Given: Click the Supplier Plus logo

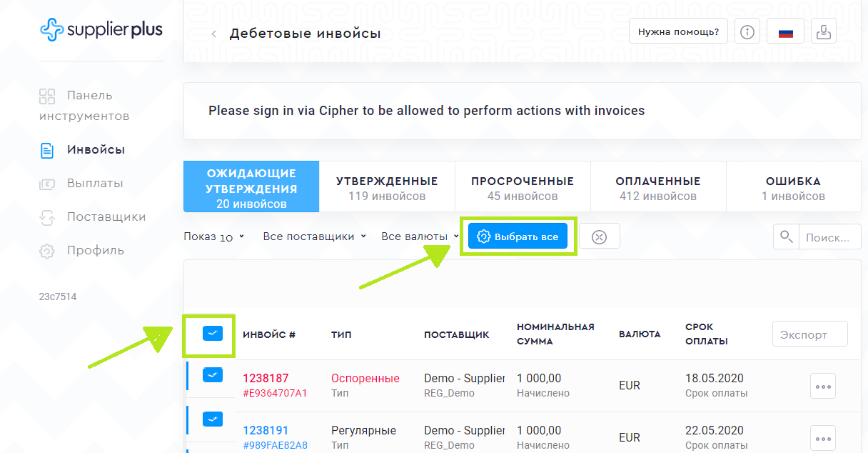Looking at the screenshot, I should pyautogui.click(x=101, y=30).
